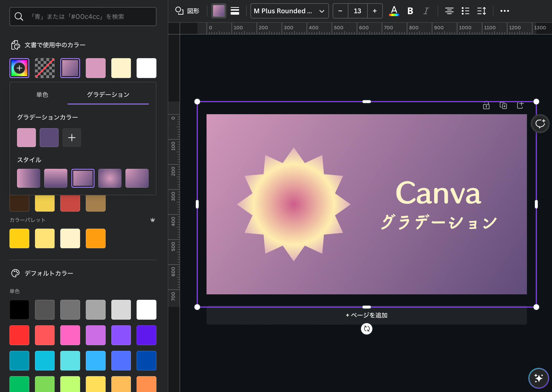This screenshot has height=392, width=552.
Task: Expand the more options ellipsis menu
Action: coord(505,11)
